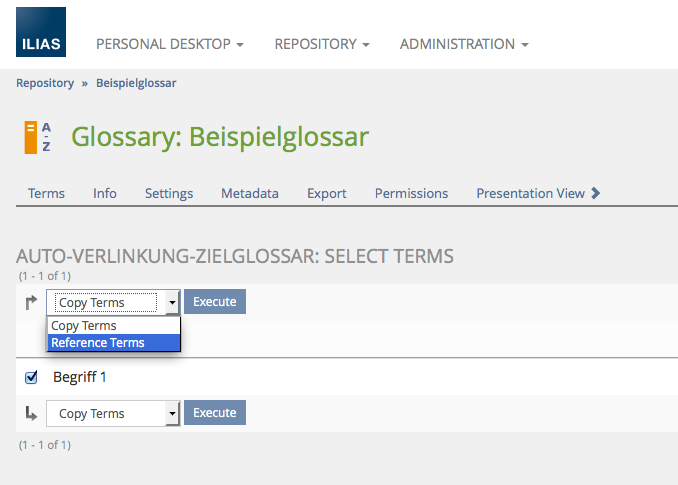Open the Metadata tab
The height and width of the screenshot is (485, 678).
pyautogui.click(x=250, y=193)
